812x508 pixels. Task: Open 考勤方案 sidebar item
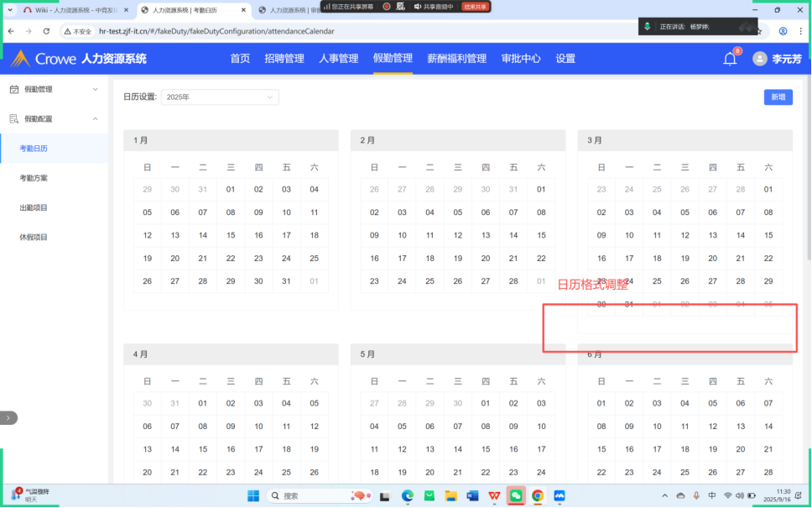pyautogui.click(x=55, y=178)
